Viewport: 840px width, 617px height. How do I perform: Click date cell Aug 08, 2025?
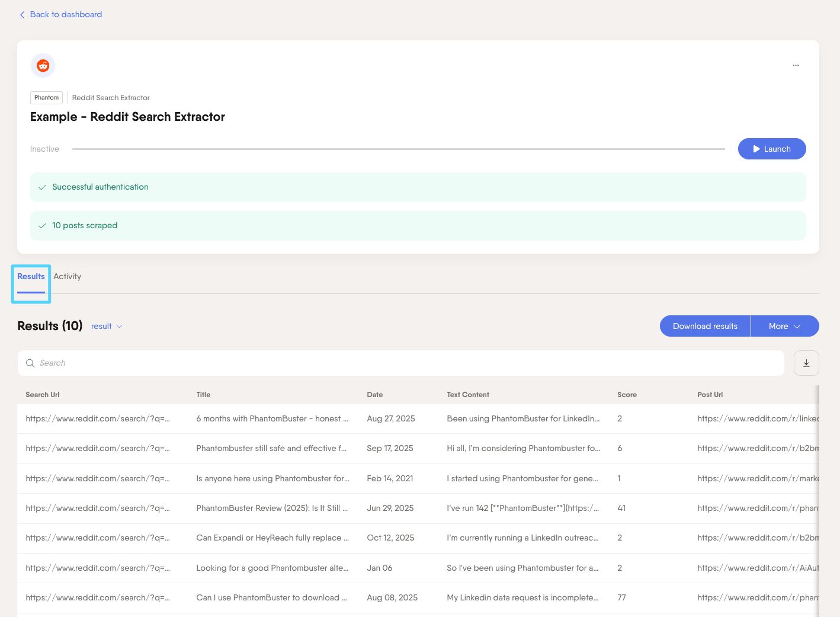click(392, 598)
